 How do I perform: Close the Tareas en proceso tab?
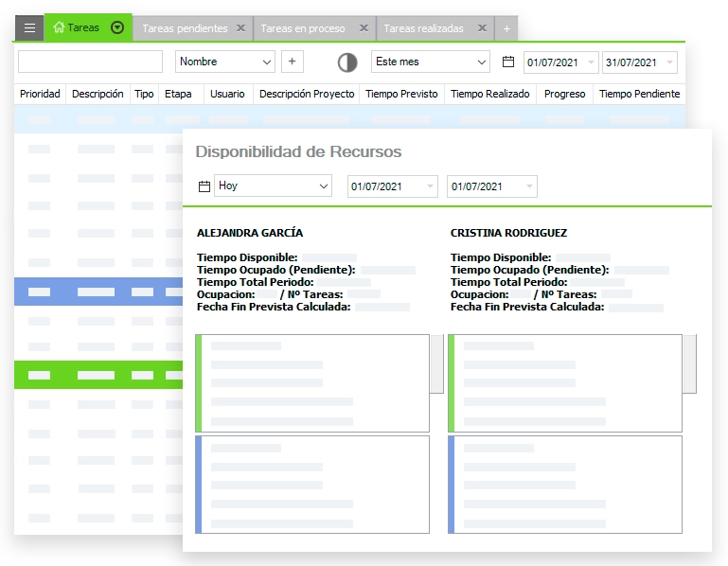coord(363,29)
